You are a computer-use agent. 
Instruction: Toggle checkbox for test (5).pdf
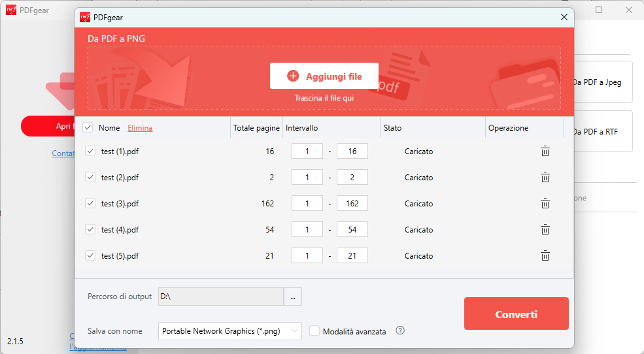90,255
